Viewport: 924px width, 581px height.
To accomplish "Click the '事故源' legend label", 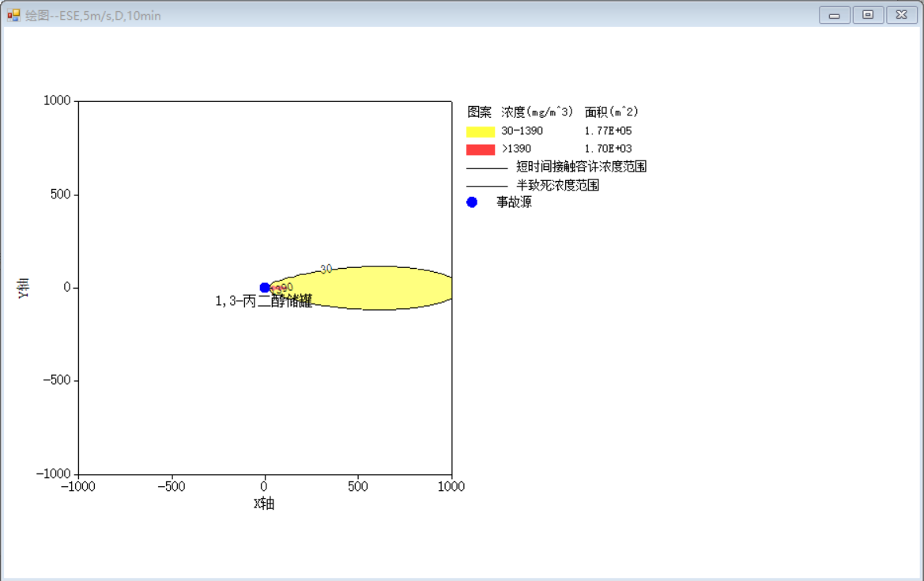I will (514, 202).
